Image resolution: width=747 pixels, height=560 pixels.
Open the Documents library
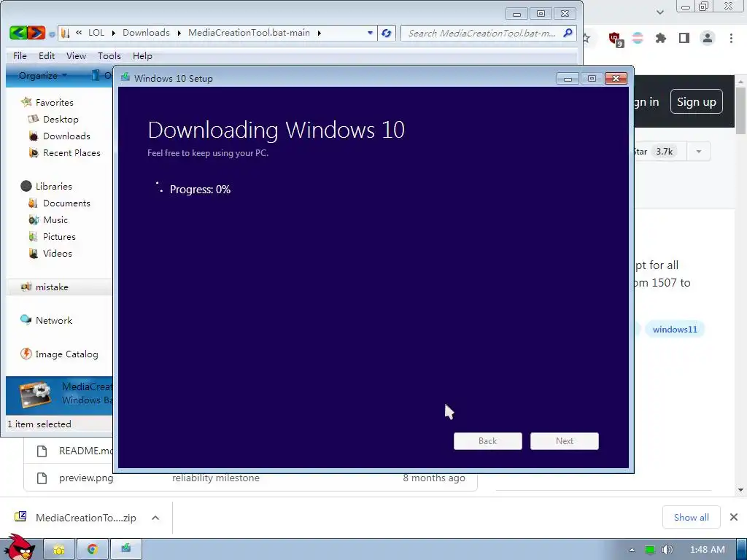click(66, 203)
